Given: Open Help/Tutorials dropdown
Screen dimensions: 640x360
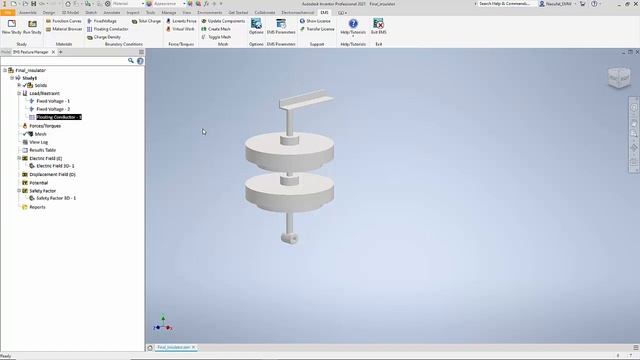Looking at the screenshot, I should click(x=353, y=27).
